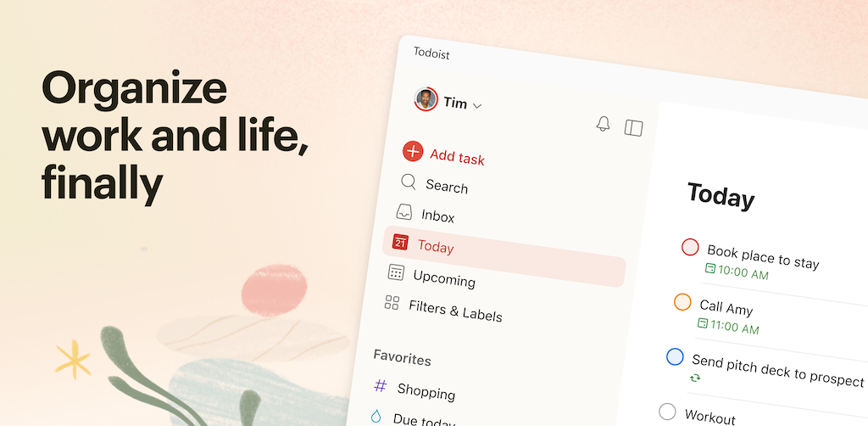Screen dimensions: 868x426
Task: Click the purple hash icon beside Shopping
Action: point(381,385)
